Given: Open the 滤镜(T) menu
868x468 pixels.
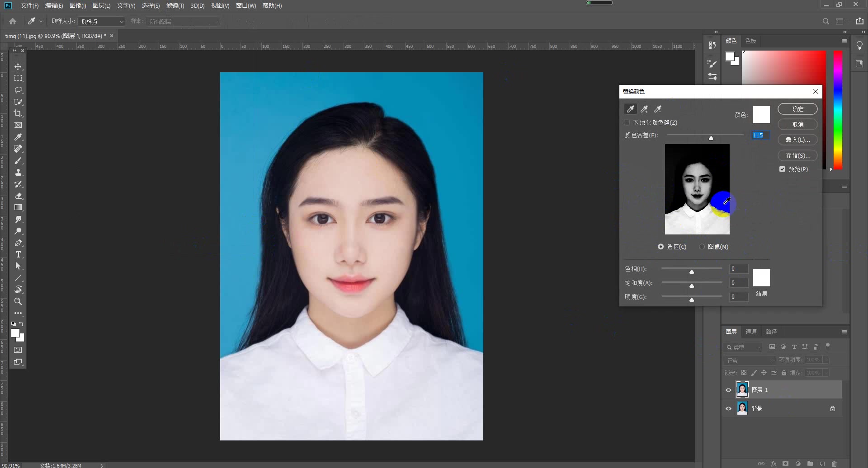Looking at the screenshot, I should point(175,5).
